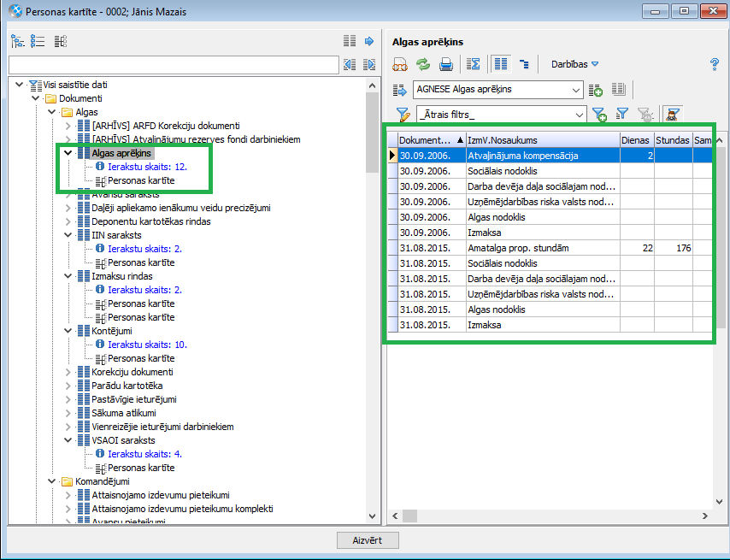Viewport: 730px width, 560px height.
Task: Click the sigma totals icon
Action: pos(474,64)
